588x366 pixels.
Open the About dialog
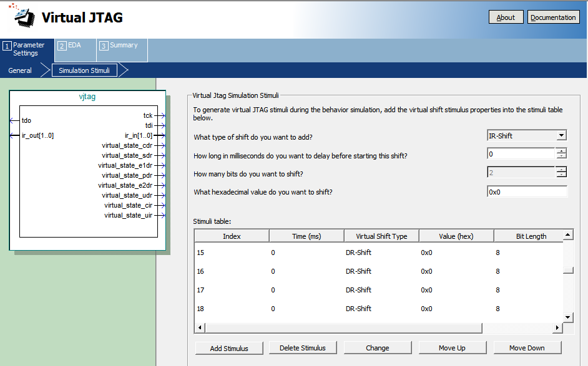click(506, 17)
